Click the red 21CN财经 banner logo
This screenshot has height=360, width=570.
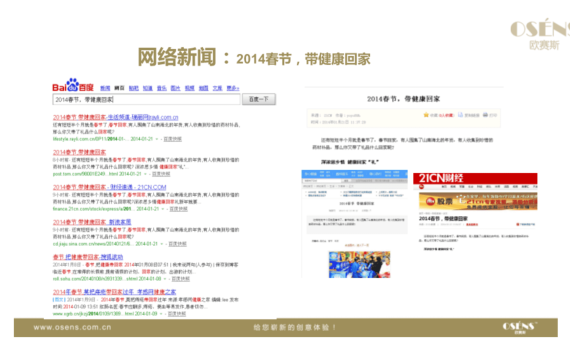tap(475, 178)
